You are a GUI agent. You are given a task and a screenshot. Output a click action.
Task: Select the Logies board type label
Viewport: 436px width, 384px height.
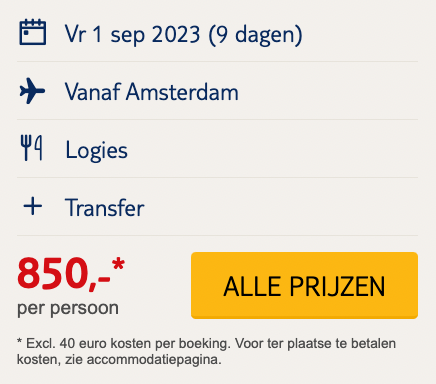pyautogui.click(x=96, y=151)
